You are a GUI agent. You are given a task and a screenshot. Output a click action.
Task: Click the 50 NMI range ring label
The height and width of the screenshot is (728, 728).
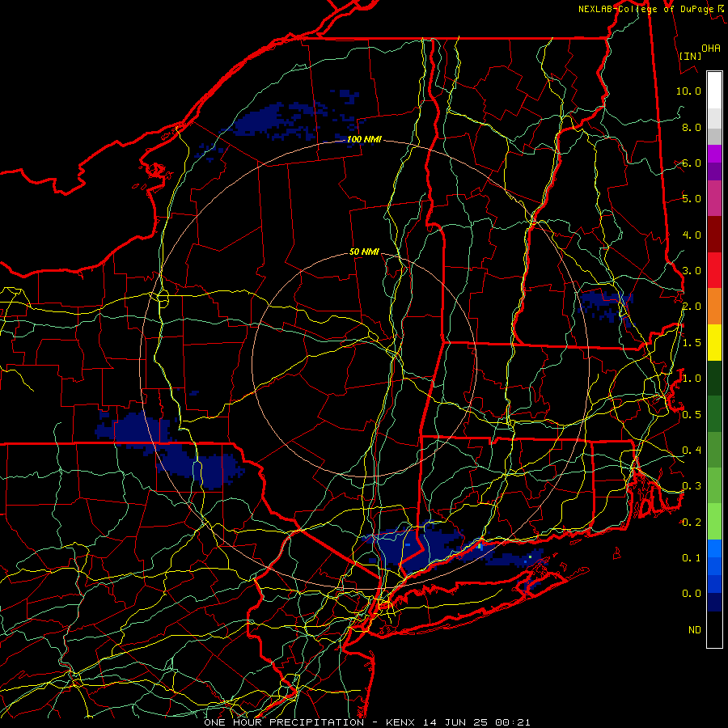pos(364,252)
